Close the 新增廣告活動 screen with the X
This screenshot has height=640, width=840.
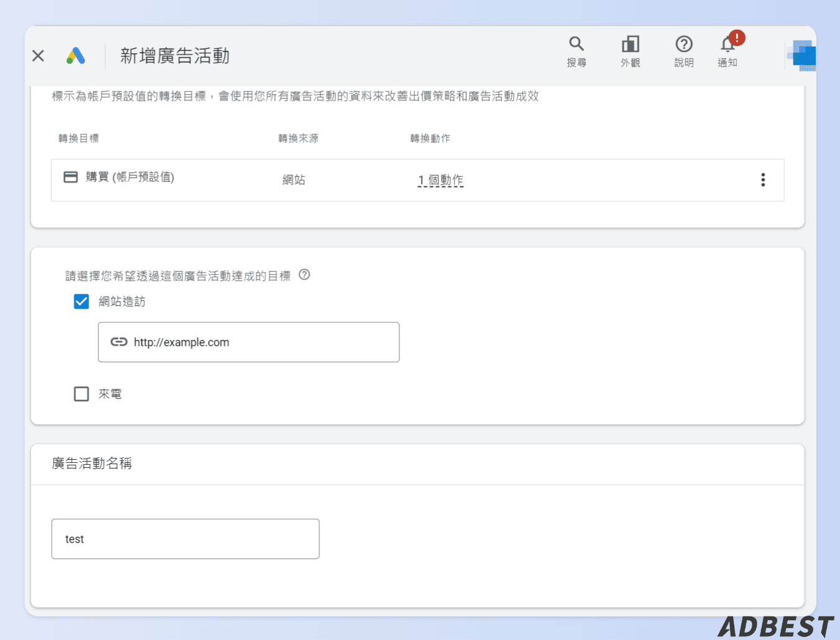point(37,55)
